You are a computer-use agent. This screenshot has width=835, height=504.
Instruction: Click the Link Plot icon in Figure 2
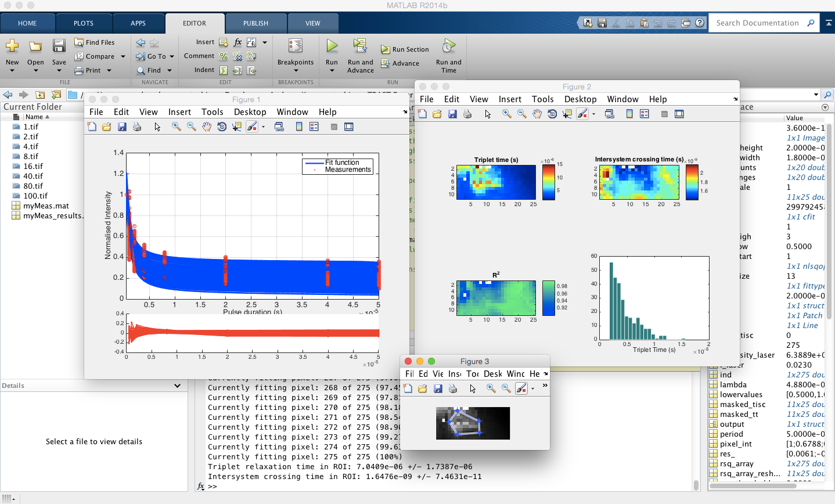click(610, 114)
